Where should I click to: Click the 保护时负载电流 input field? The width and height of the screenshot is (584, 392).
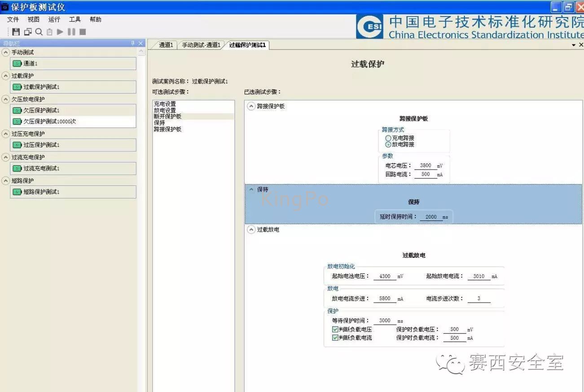pyautogui.click(x=454, y=338)
